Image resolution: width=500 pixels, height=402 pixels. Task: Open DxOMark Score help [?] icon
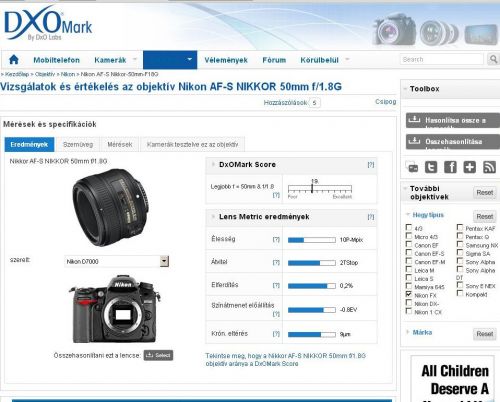371,165
